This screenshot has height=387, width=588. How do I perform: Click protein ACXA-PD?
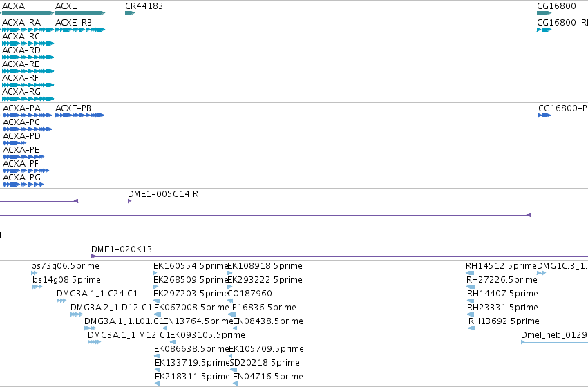pyautogui.click(x=15, y=143)
